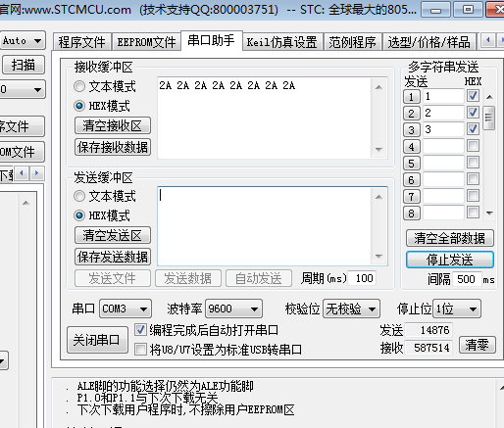Switch to the Keil仿真设置 tab
The image size is (504, 428).
pos(282,42)
